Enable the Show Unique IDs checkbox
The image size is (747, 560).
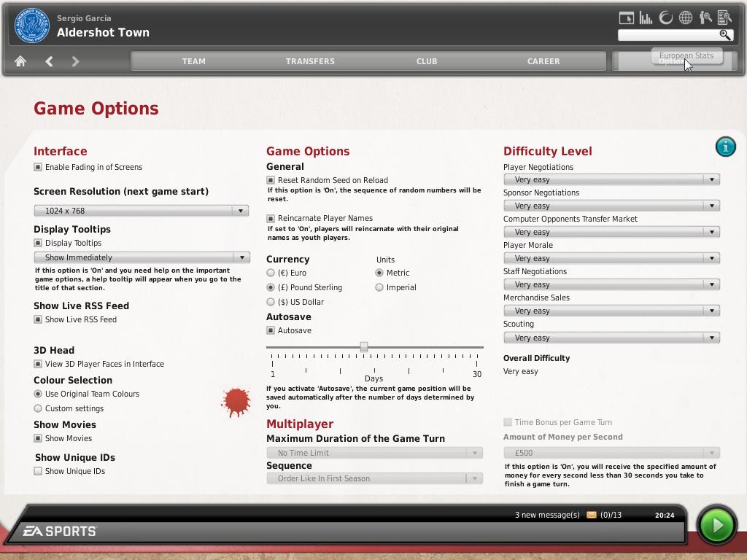click(38, 471)
